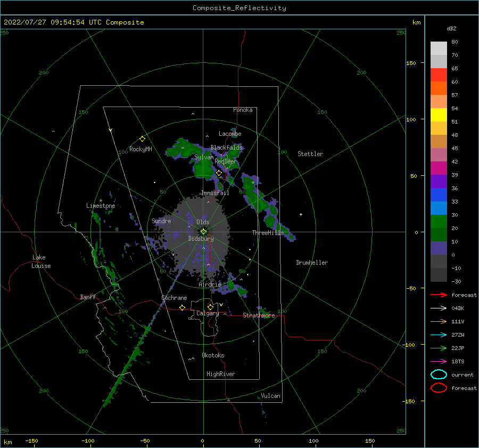Click the timestamp 2022/07/27 09:54:54 UTC Composite

pyautogui.click(x=73, y=22)
